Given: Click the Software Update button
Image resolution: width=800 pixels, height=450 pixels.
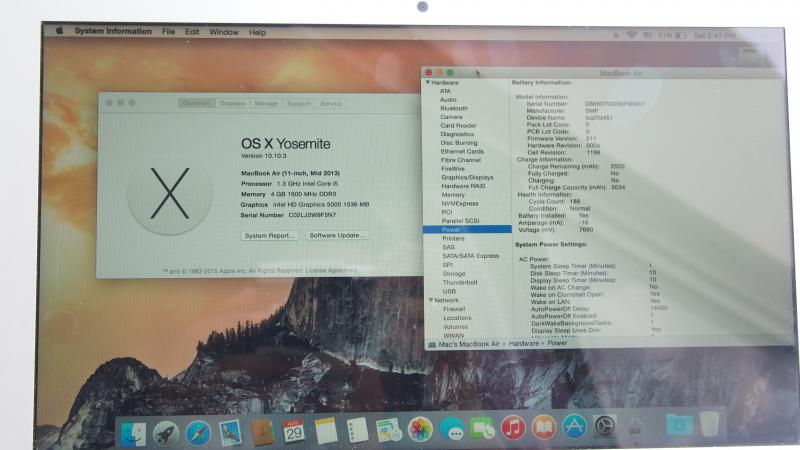Looking at the screenshot, I should coord(337,235).
